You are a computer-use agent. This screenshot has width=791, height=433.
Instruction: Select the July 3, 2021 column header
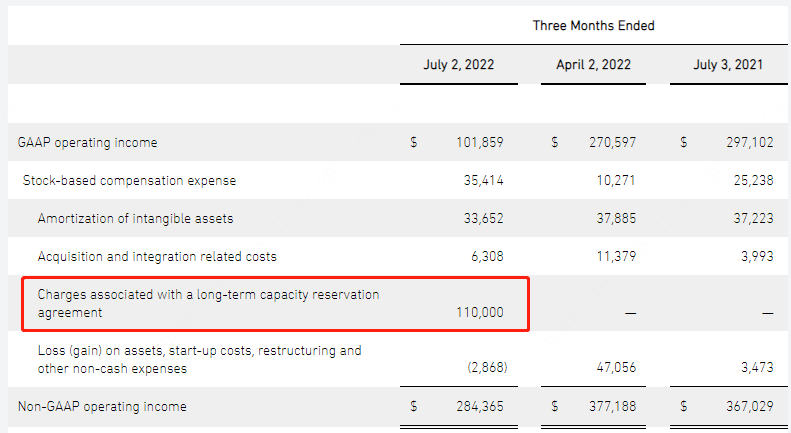[728, 65]
